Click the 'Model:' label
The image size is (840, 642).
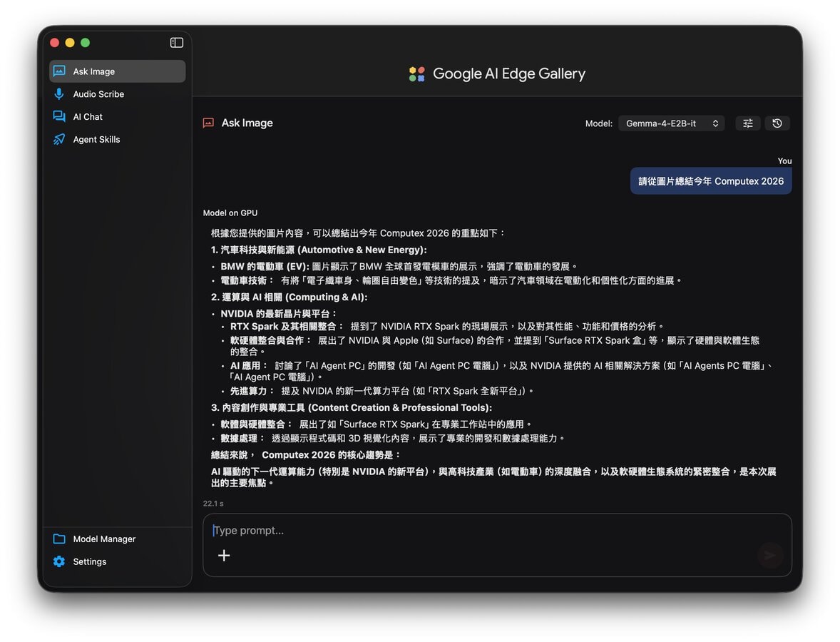599,123
